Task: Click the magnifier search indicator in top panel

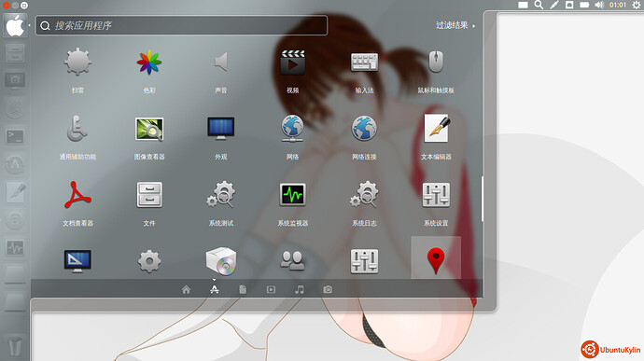Action: tap(539, 5)
